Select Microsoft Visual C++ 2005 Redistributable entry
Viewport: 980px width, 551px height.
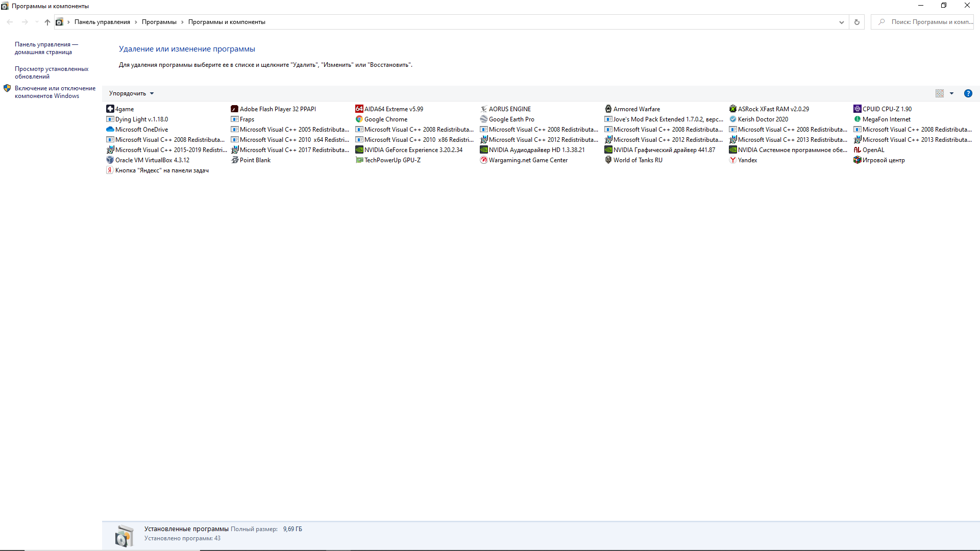290,129
